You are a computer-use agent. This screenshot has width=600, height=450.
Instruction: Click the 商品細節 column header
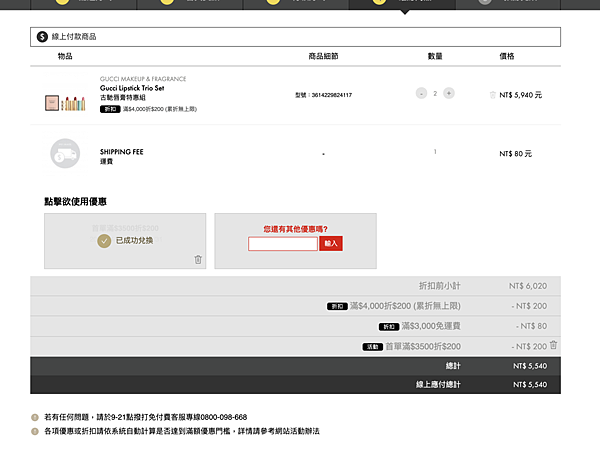[x=323, y=56]
